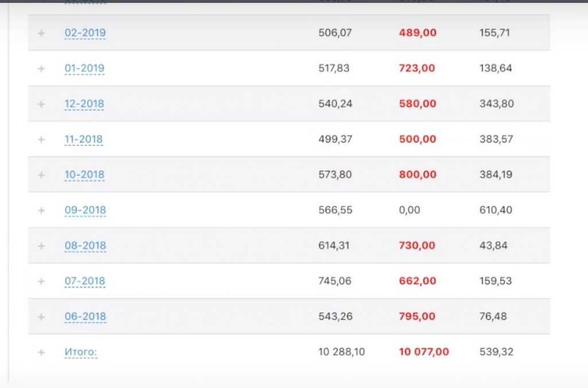This screenshot has height=388, width=588.
Task: Expand the 02-2019 row plus icon
Action: pos(41,33)
